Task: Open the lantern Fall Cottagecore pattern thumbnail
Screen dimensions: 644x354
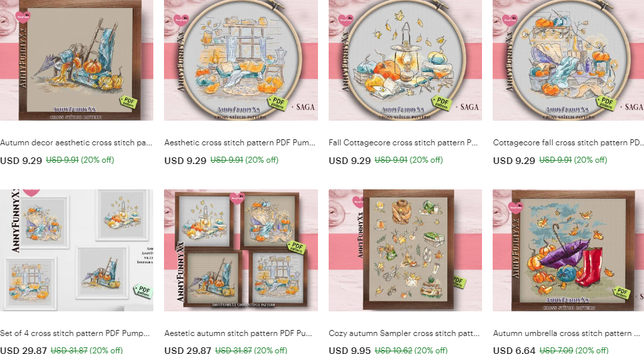Action: [x=405, y=60]
